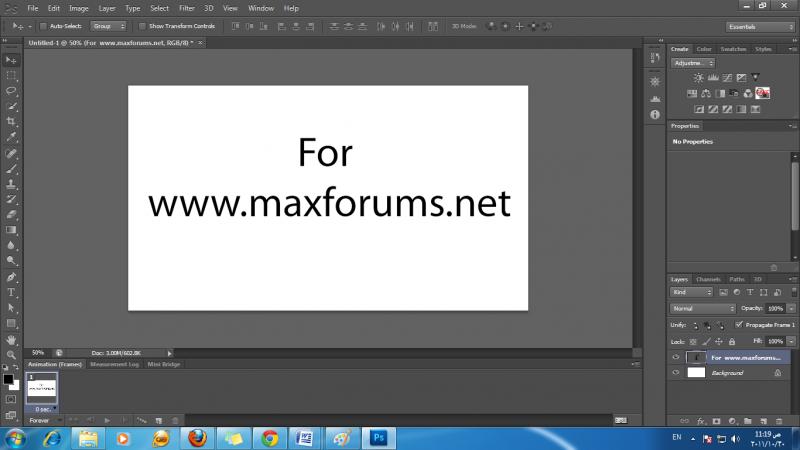
Task: Select the Move tool
Action: [11, 60]
